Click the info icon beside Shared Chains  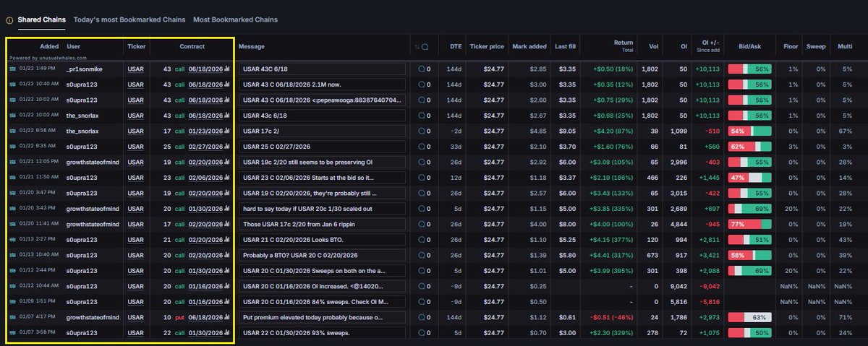[9, 20]
